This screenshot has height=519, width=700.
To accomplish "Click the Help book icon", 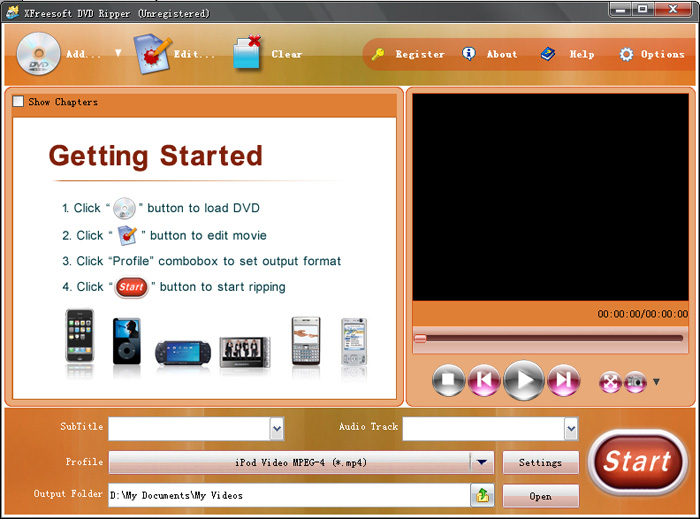I will pos(548,54).
